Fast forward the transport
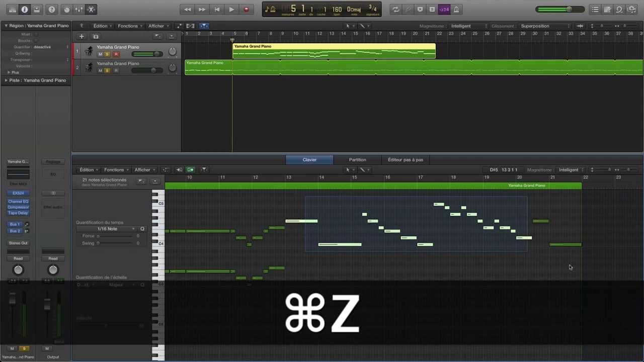 (202, 10)
